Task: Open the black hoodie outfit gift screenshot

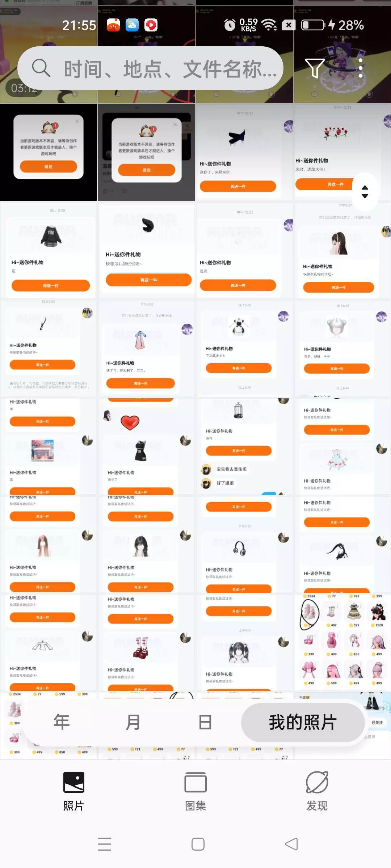Action: click(49, 251)
